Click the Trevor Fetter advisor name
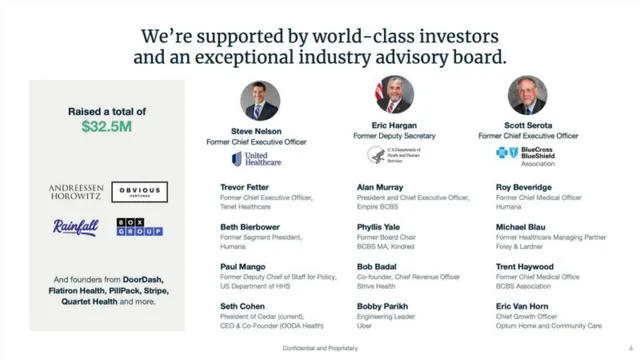 (x=244, y=187)
